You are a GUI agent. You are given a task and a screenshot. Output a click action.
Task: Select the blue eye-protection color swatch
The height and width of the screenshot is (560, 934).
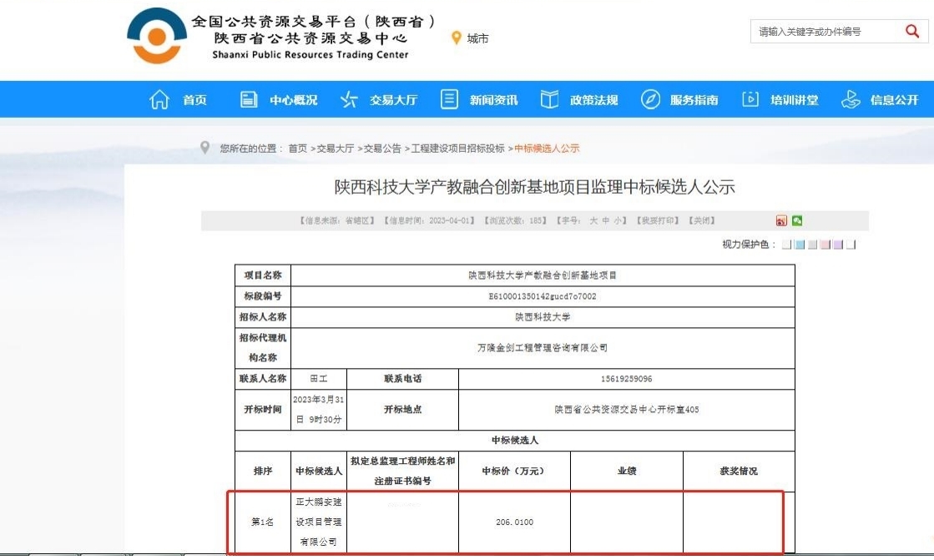coord(799,245)
